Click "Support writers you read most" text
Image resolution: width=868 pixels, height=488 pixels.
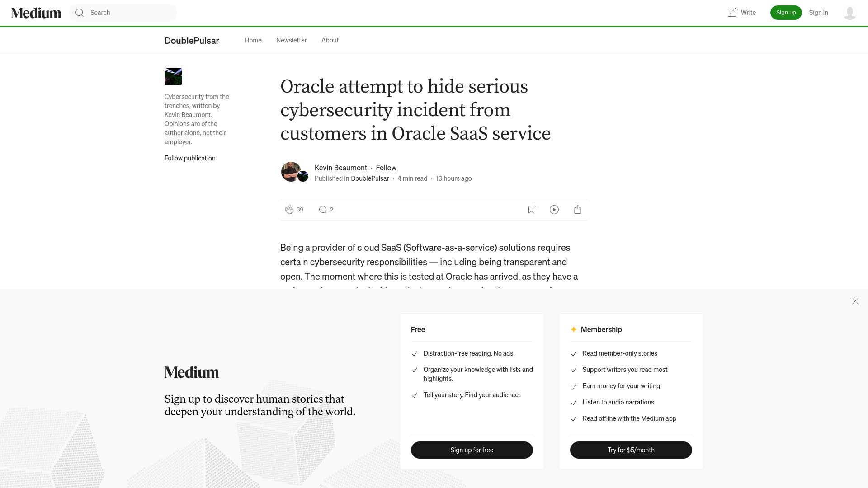pyautogui.click(x=625, y=370)
